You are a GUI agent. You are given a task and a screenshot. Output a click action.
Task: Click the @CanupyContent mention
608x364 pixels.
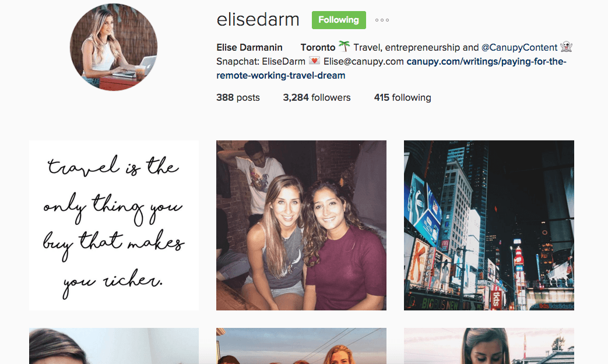(519, 47)
